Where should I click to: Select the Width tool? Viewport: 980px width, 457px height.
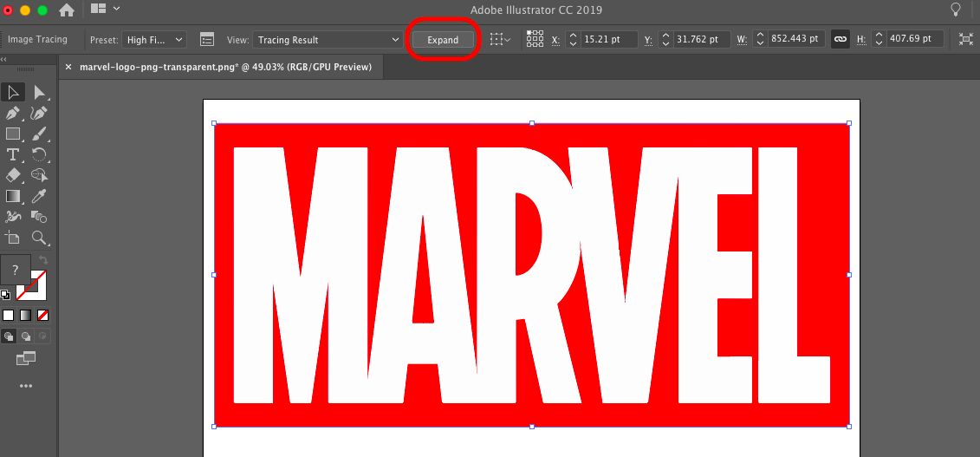coord(13,217)
